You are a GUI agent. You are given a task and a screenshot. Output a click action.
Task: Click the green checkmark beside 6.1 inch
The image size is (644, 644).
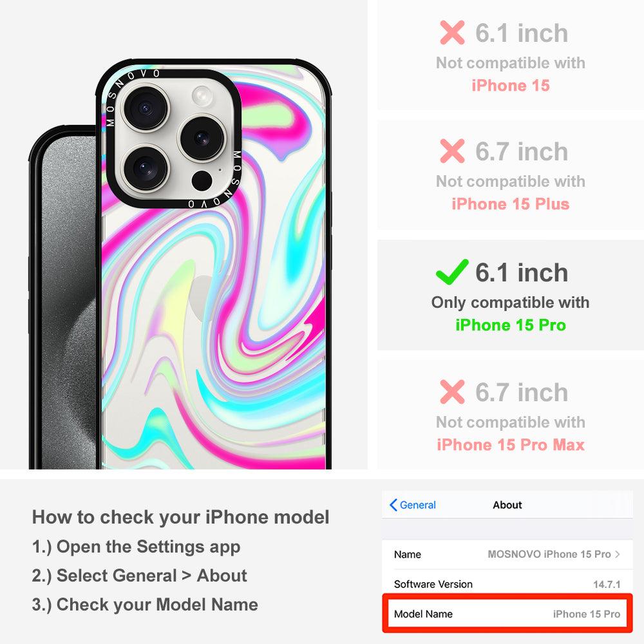(452, 272)
